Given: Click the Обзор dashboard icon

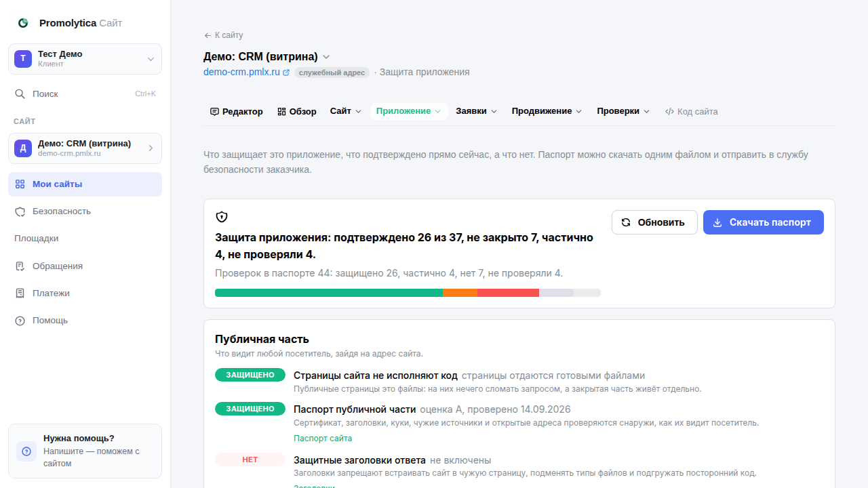Looking at the screenshot, I should [x=281, y=112].
